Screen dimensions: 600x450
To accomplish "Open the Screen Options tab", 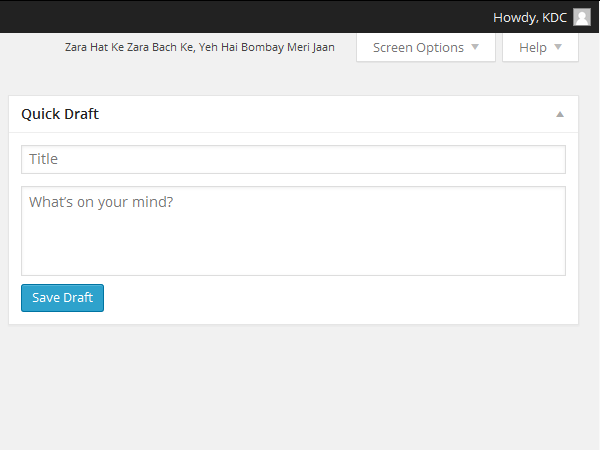I will 418,47.
